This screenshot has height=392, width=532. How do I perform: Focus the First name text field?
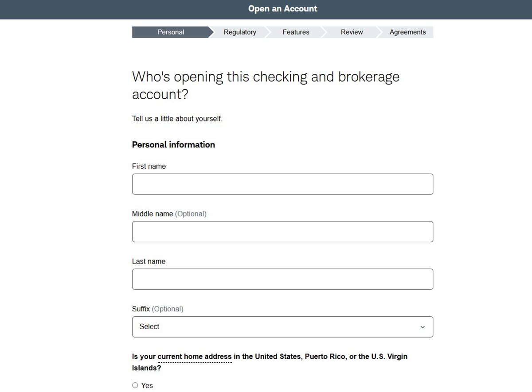tap(282, 184)
